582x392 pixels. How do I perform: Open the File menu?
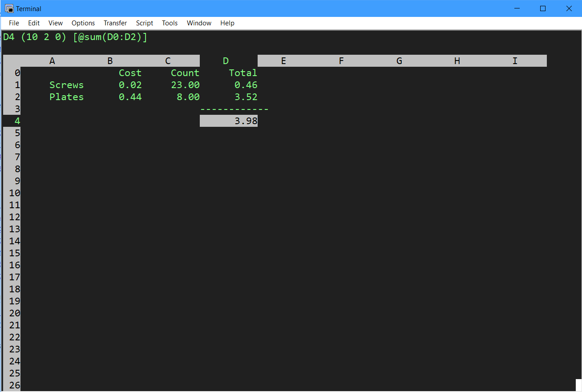(x=14, y=23)
